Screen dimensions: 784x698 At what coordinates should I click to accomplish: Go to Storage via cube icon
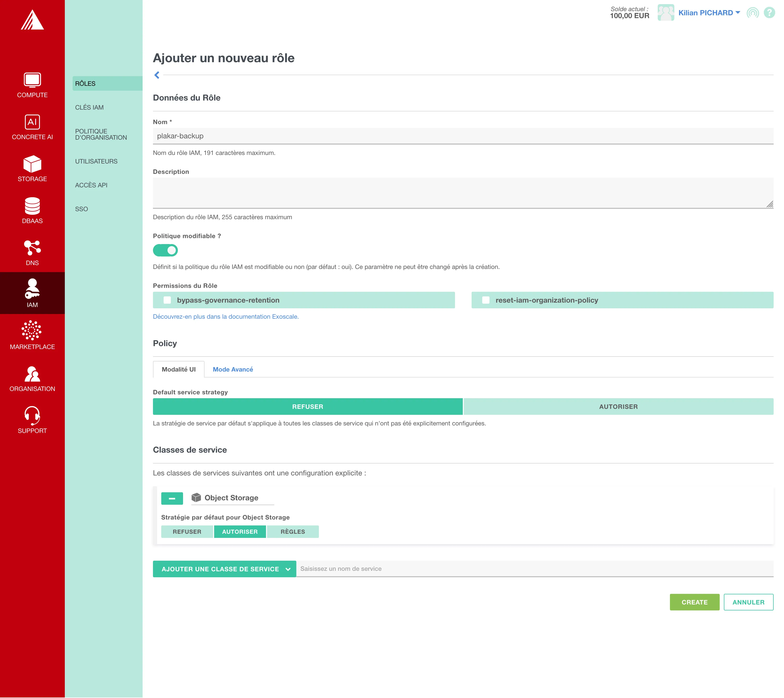coord(32,164)
